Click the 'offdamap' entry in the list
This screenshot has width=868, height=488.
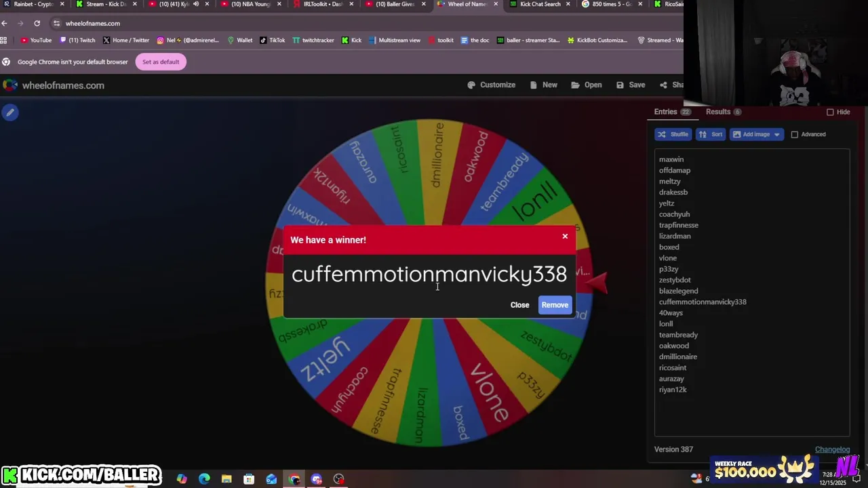pyautogui.click(x=675, y=170)
